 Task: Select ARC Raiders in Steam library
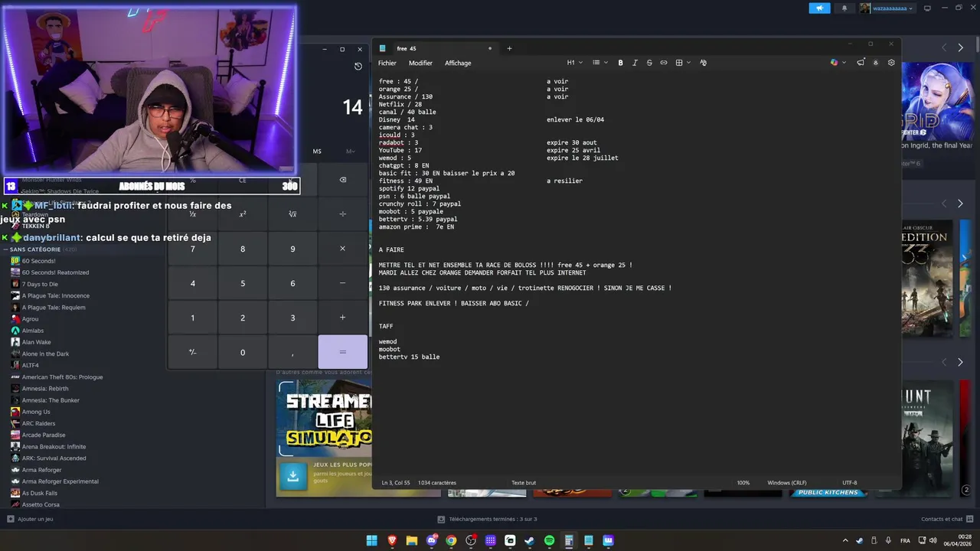(38, 423)
